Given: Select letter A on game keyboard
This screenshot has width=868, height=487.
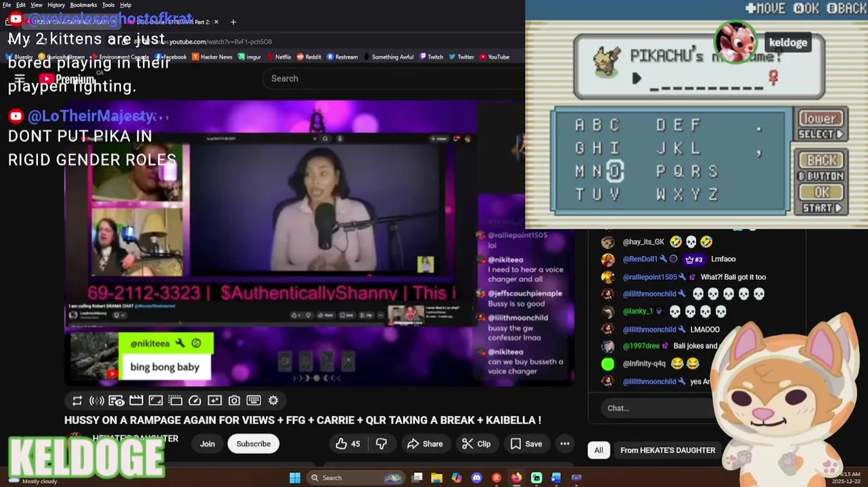Looking at the screenshot, I should [x=579, y=125].
